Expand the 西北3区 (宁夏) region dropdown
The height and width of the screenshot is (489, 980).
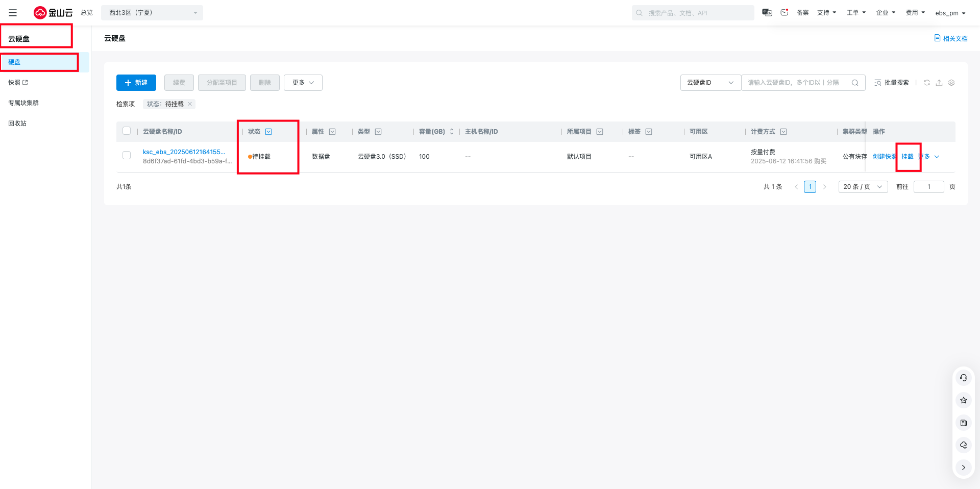point(152,13)
